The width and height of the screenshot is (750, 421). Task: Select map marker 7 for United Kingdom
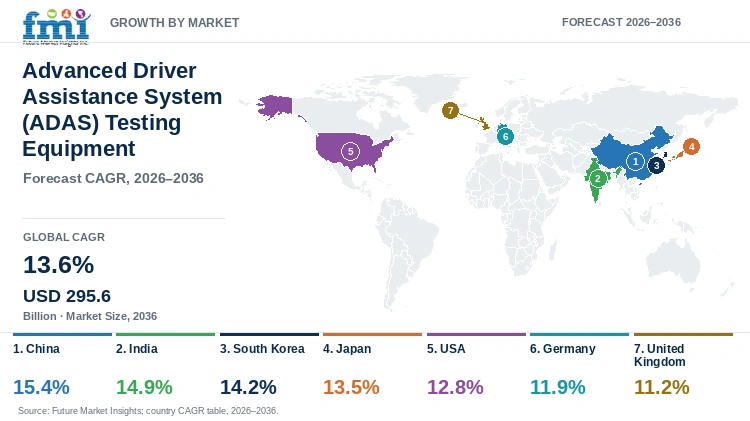450,111
